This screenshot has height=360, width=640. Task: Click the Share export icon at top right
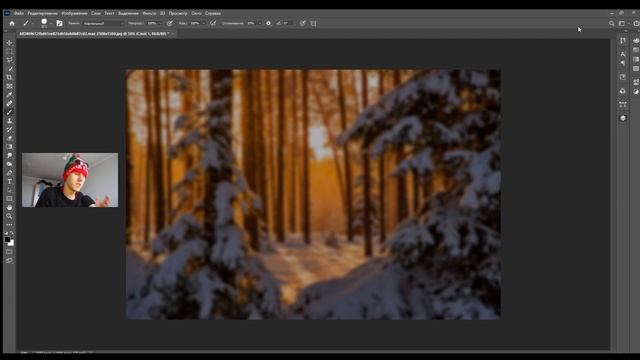pos(636,23)
